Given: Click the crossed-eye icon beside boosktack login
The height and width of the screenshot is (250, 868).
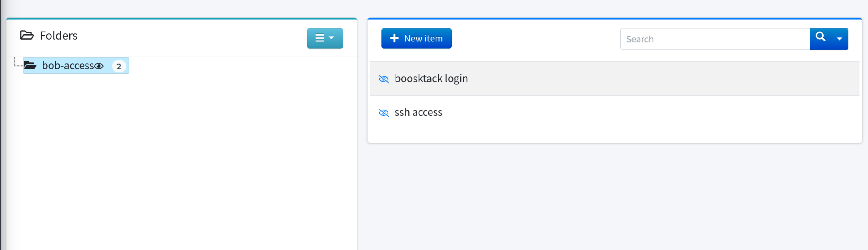Looking at the screenshot, I should tap(383, 79).
